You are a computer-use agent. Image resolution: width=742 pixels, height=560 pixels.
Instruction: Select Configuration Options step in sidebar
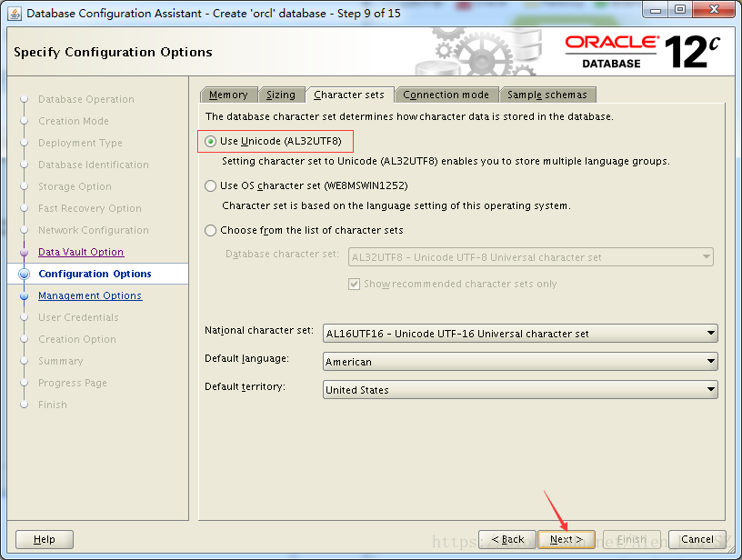[95, 274]
